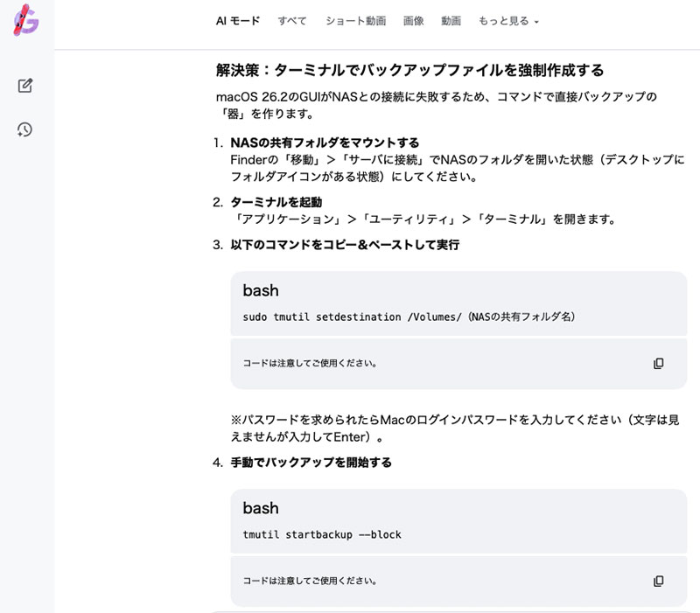Open the AI mode history icon
This screenshot has width=700, height=613.
pos(25,129)
